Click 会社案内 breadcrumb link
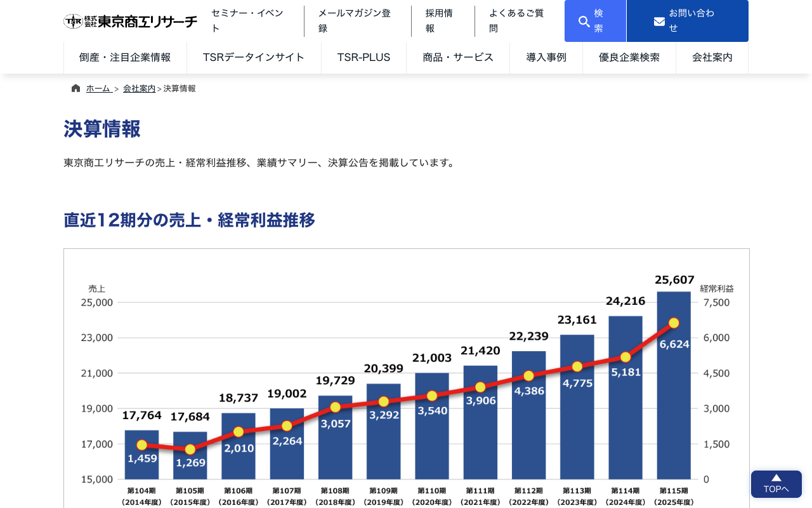 tap(139, 89)
